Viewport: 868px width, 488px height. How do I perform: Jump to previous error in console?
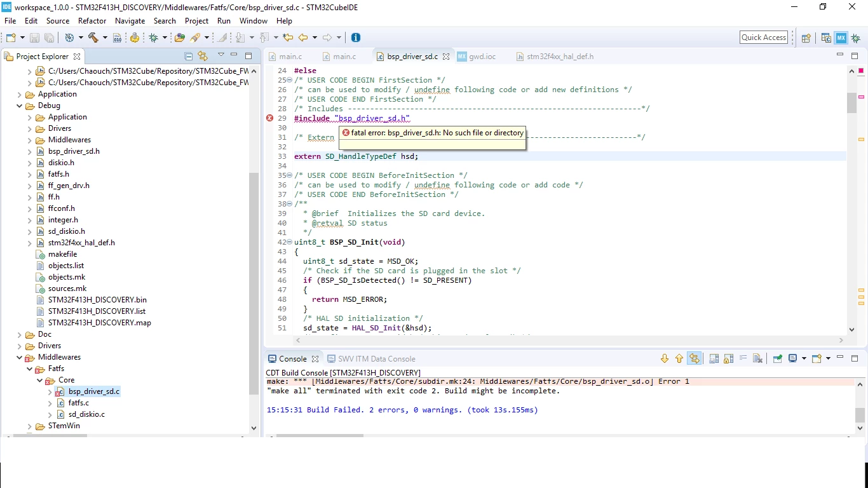pyautogui.click(x=679, y=358)
